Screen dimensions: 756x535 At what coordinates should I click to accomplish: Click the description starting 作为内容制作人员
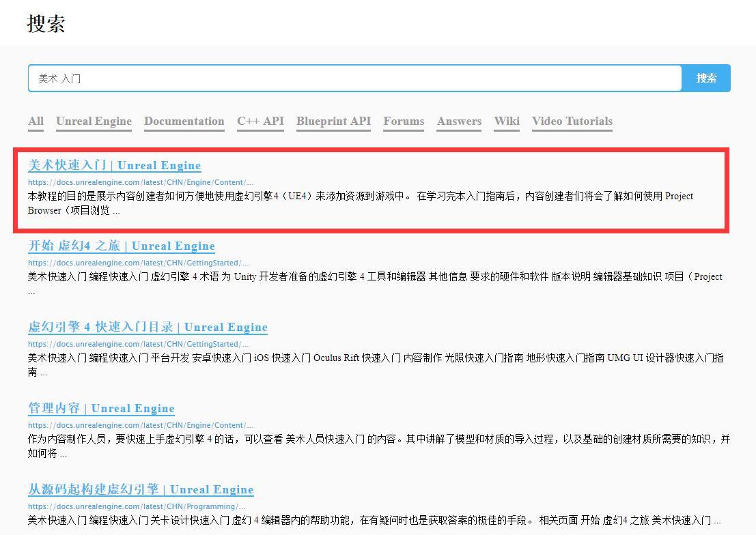pyautogui.click(x=379, y=446)
